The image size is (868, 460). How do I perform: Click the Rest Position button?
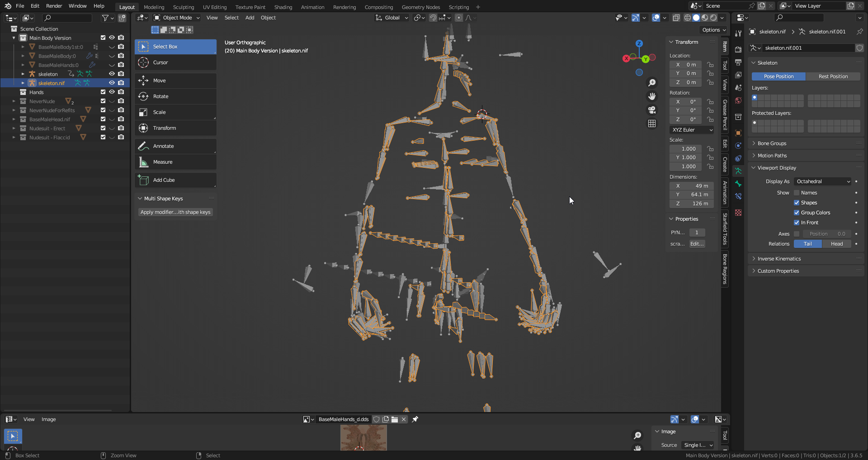[833, 76]
